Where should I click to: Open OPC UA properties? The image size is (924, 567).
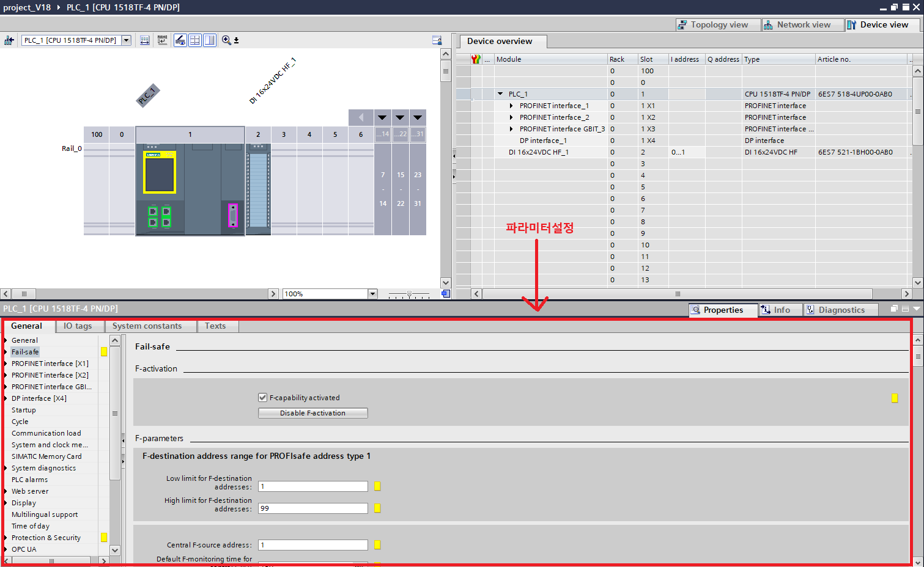[24, 549]
